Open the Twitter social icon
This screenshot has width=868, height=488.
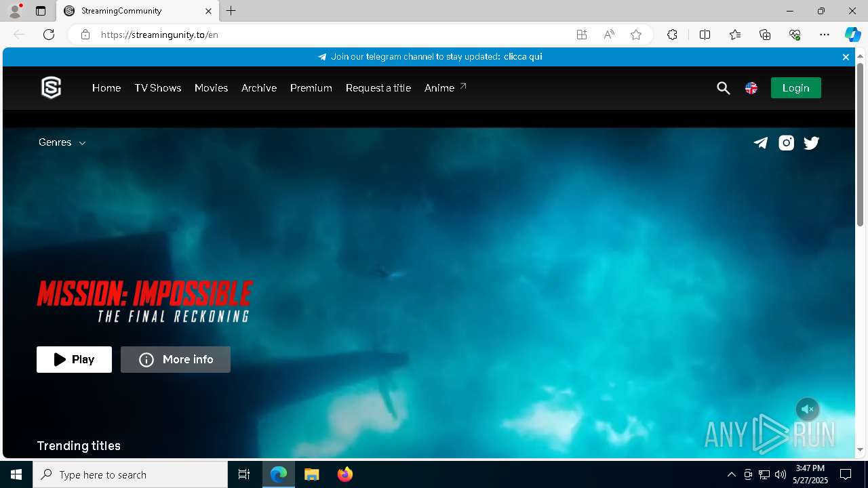(x=812, y=142)
